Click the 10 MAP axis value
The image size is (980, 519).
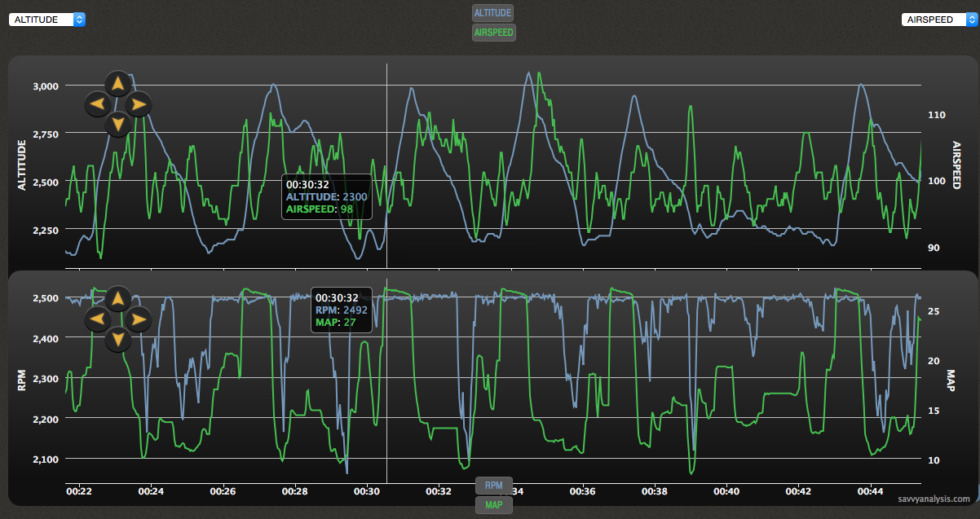click(x=935, y=460)
